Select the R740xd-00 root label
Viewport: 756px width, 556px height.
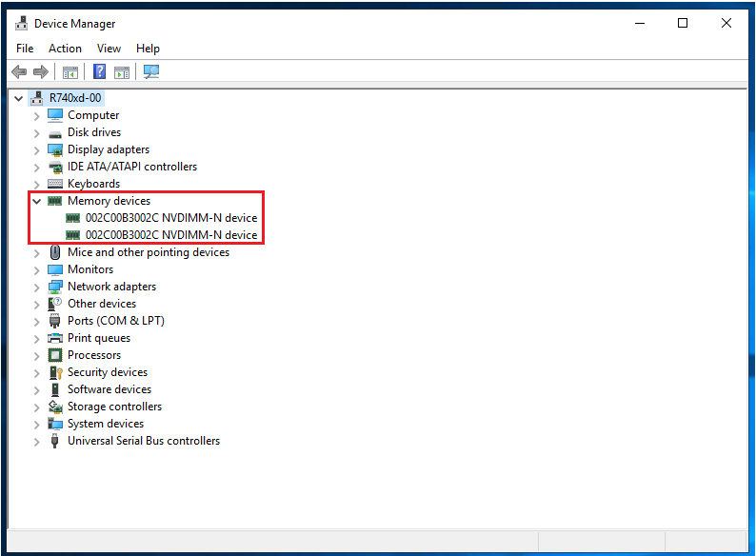pyautogui.click(x=75, y=98)
